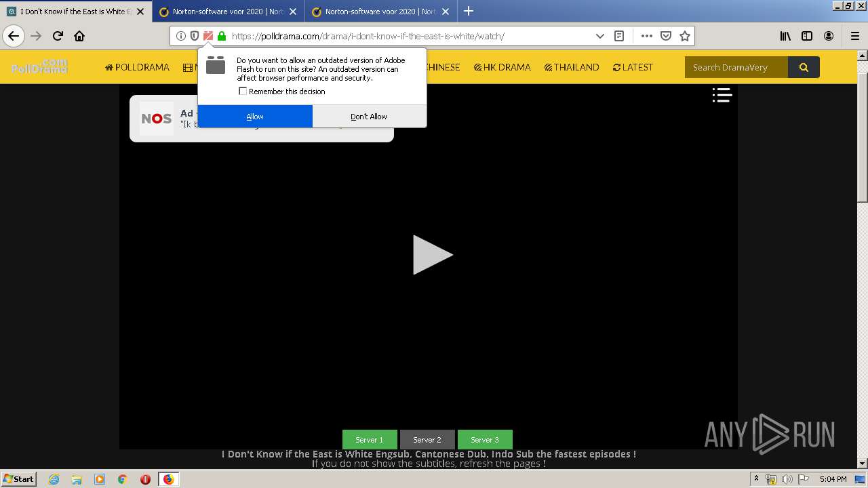
Task: Launch Internet Explorer from the taskbar
Action: point(54,479)
